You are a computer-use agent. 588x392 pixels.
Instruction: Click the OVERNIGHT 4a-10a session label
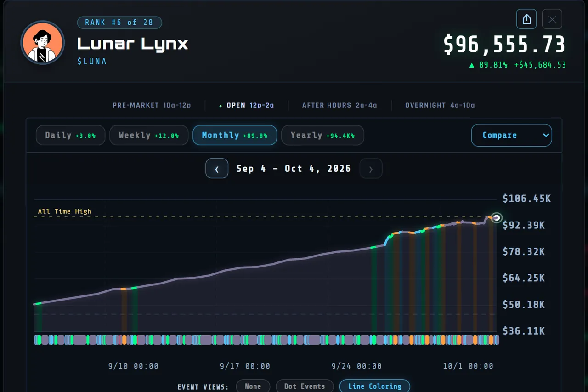pos(440,105)
